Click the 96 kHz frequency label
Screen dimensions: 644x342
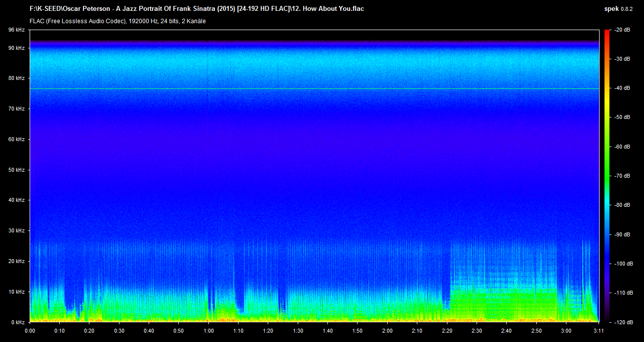[16, 30]
